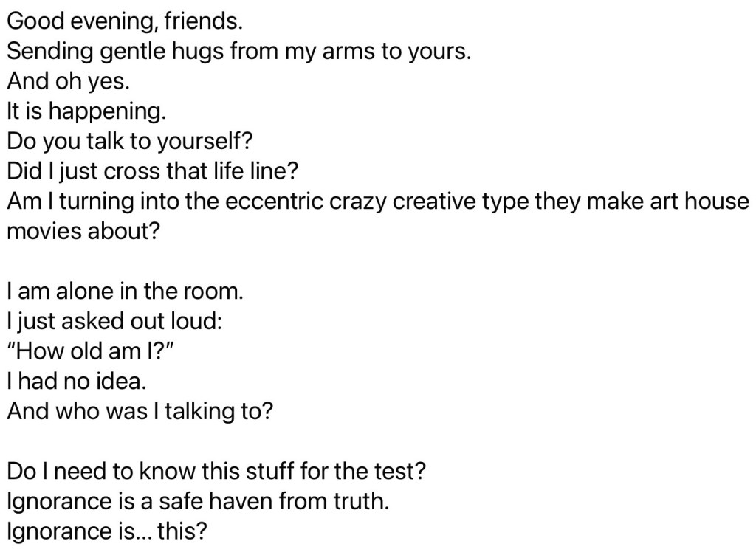Click the question "Do you talk to yourself?"
Viewport: 756px width, 558px height.
point(130,141)
